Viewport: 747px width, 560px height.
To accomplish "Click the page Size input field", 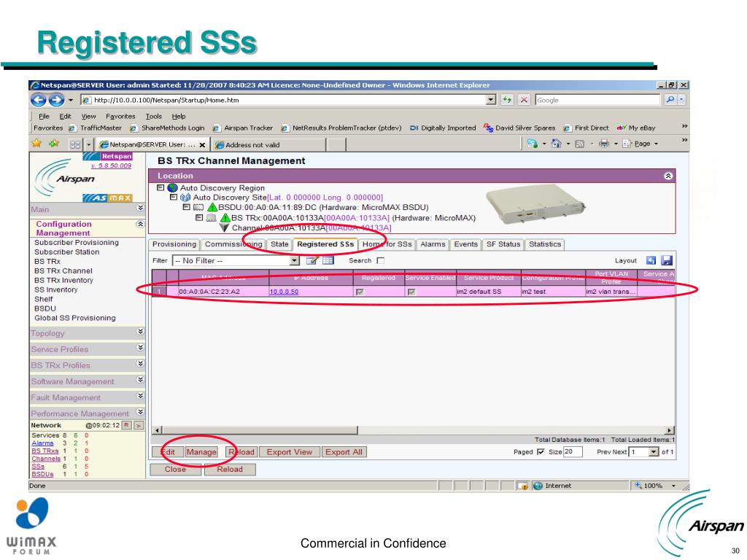I will (x=573, y=452).
